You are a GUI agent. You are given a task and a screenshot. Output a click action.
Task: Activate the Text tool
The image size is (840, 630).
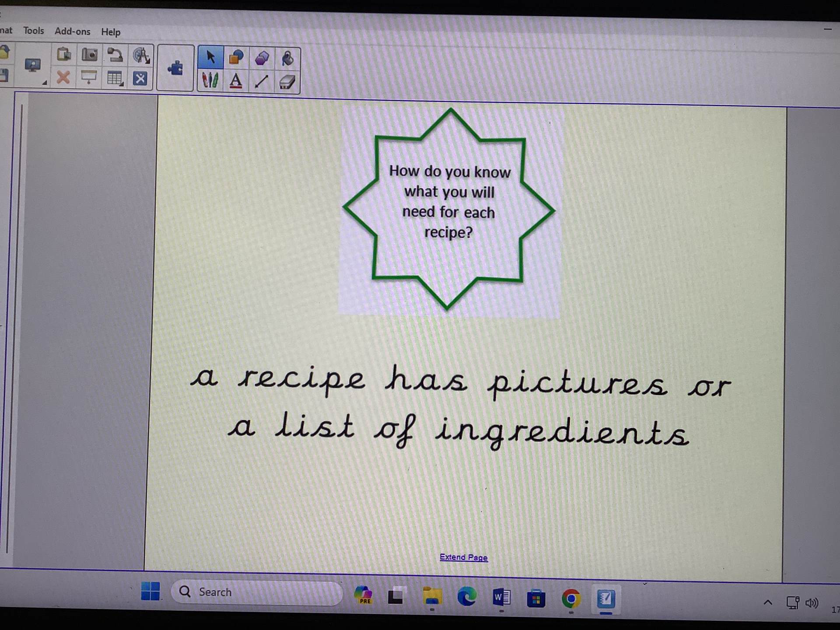tap(236, 81)
